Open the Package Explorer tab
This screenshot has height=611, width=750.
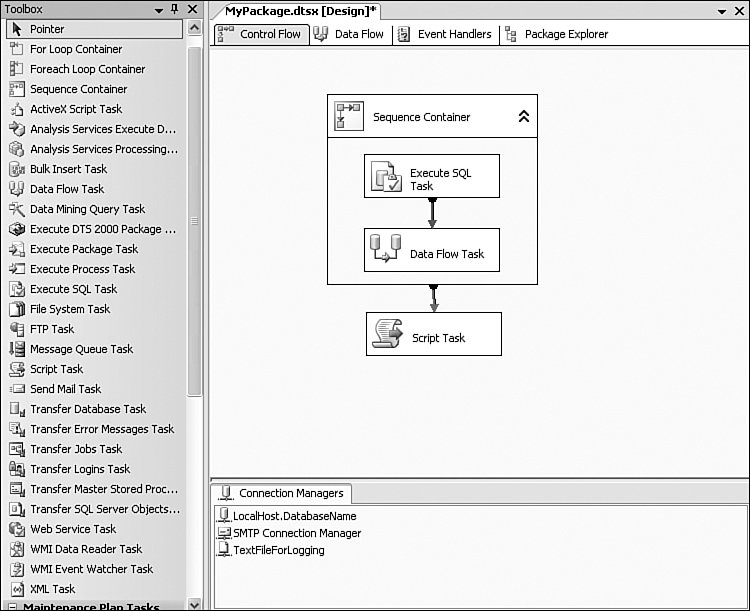pyautogui.click(x=557, y=34)
